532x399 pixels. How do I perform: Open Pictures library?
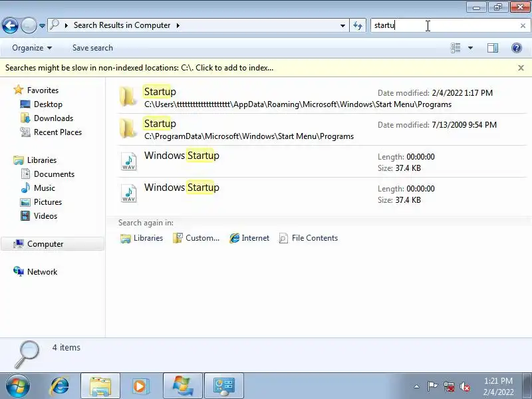(48, 202)
